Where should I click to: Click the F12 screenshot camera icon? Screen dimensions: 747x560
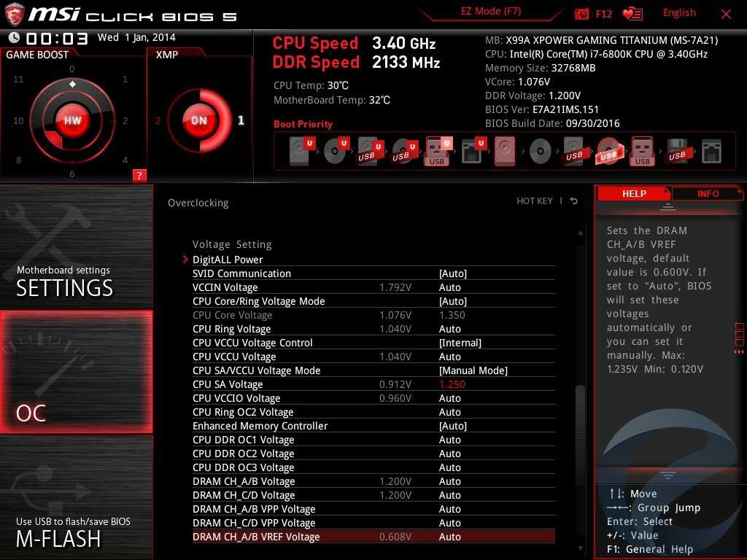coord(581,14)
